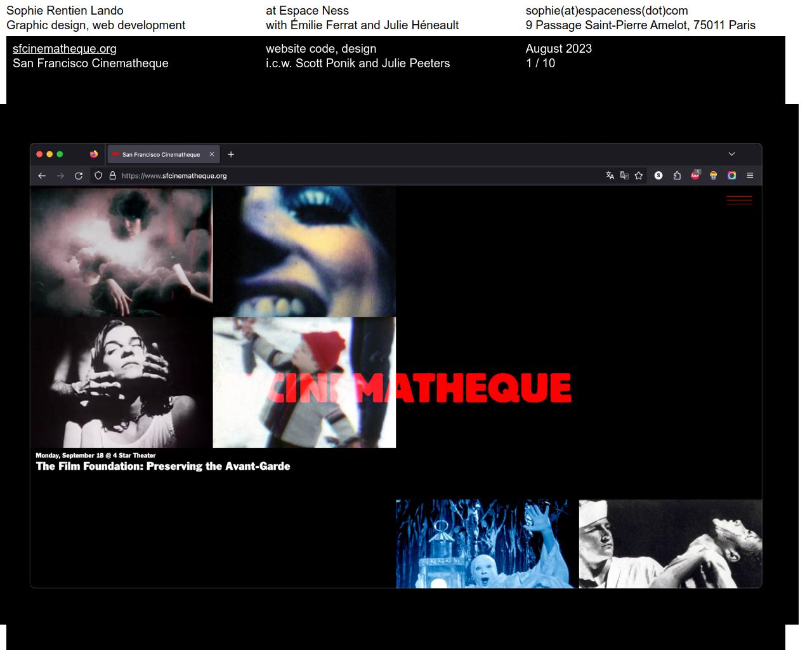
Task: Open a new tab with the plus button
Action: [231, 154]
